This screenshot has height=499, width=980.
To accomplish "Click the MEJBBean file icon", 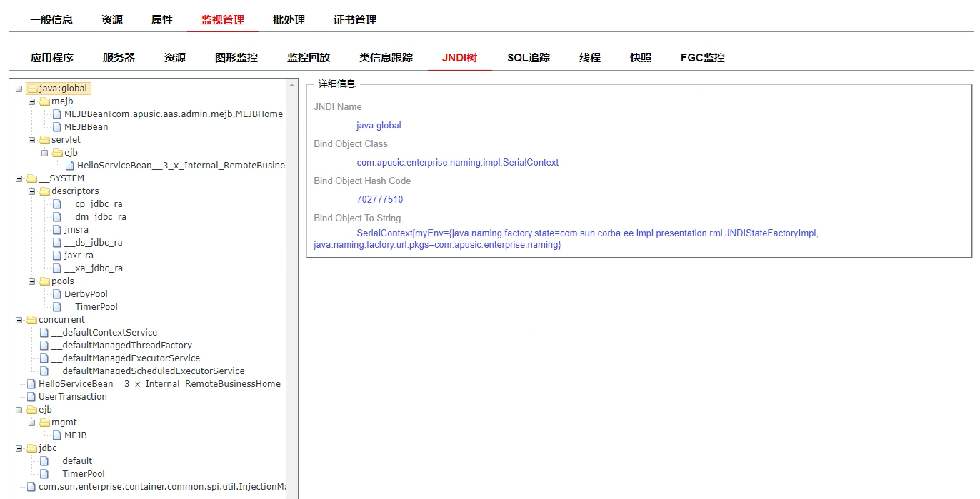I will [x=57, y=127].
